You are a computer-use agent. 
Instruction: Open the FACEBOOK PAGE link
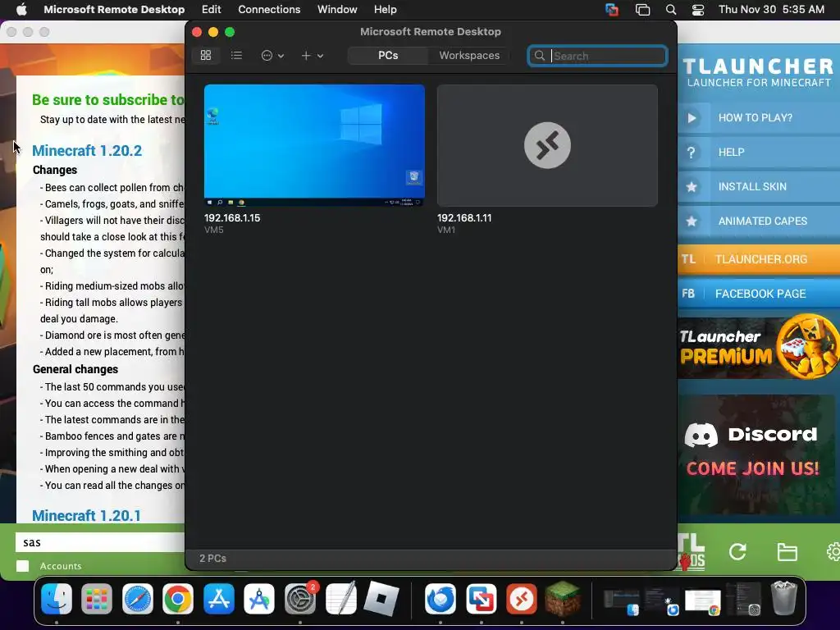click(x=759, y=294)
